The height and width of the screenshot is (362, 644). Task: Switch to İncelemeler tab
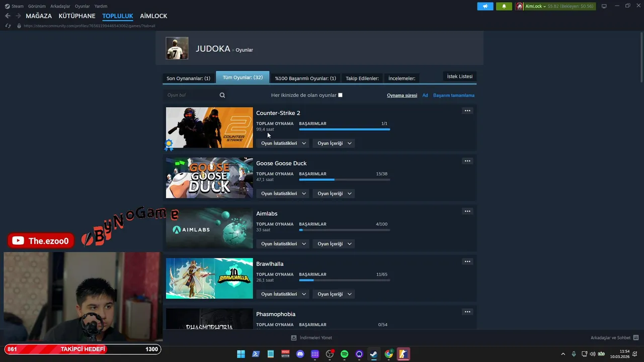click(402, 78)
